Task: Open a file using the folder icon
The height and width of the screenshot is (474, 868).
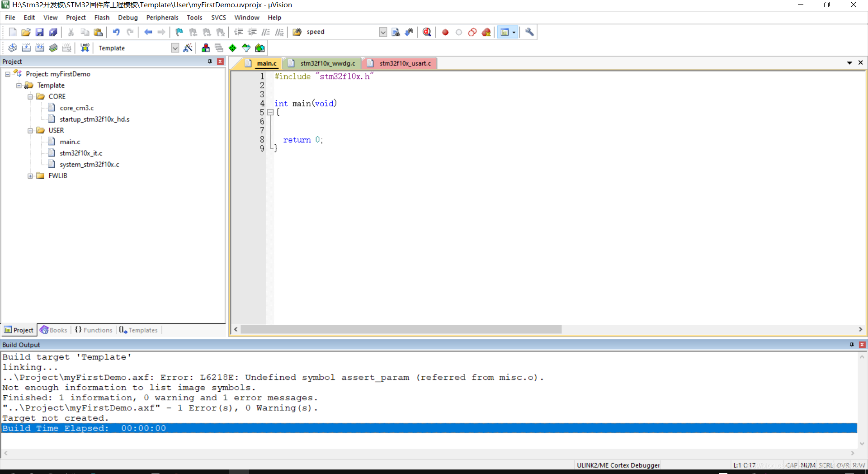Action: (x=26, y=32)
